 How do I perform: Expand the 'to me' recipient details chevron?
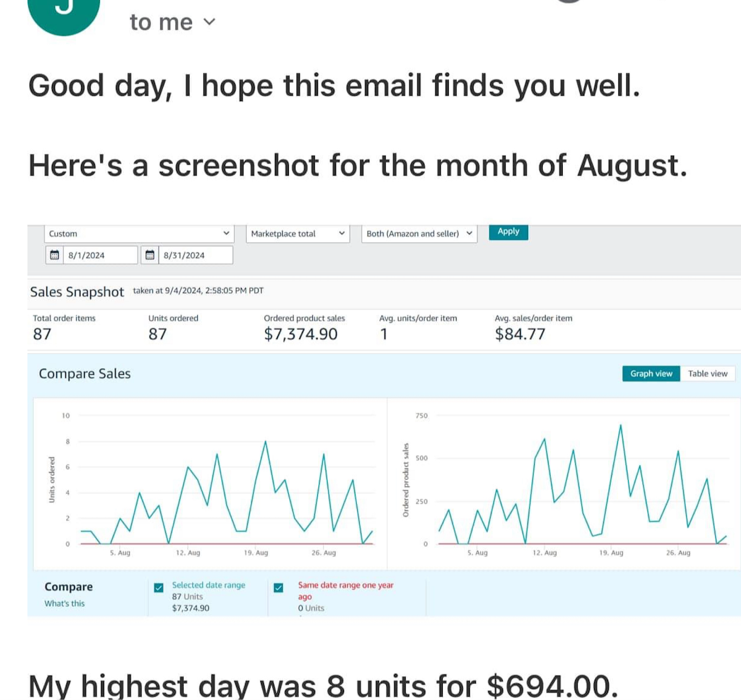point(210,22)
